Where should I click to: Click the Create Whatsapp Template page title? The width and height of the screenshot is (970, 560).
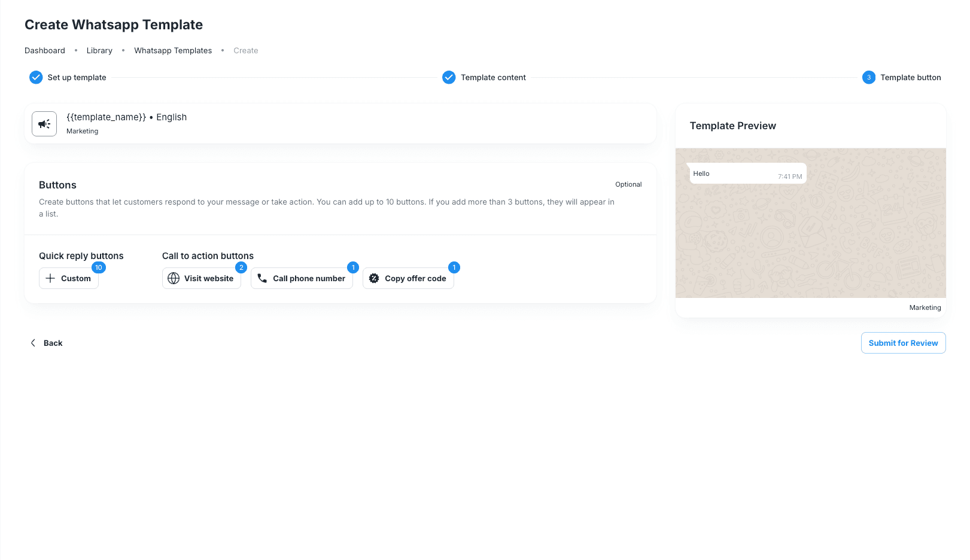[x=114, y=25]
